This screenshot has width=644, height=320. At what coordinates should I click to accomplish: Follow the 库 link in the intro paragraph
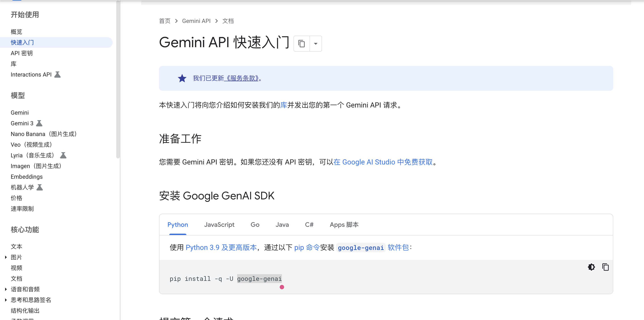click(283, 105)
